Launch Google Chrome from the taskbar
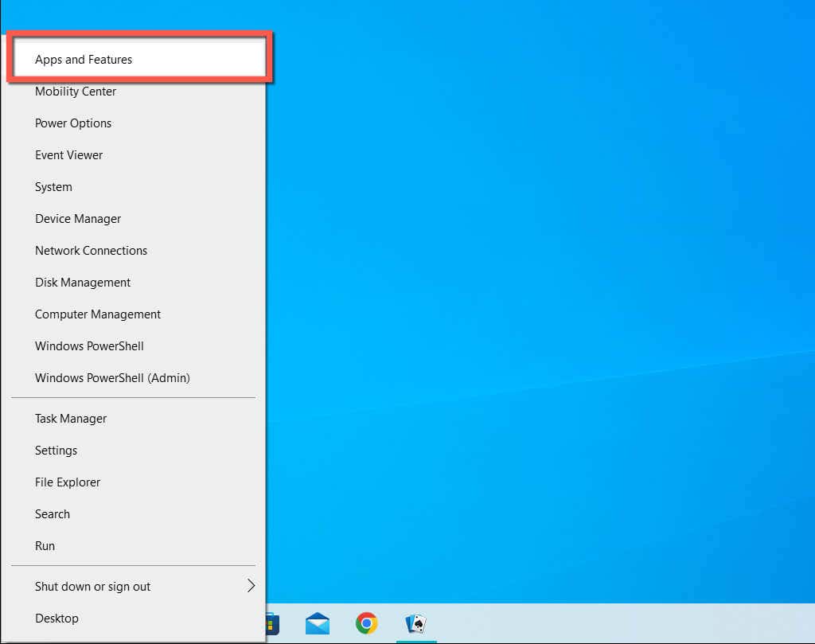This screenshot has height=644, width=815. coord(367,623)
